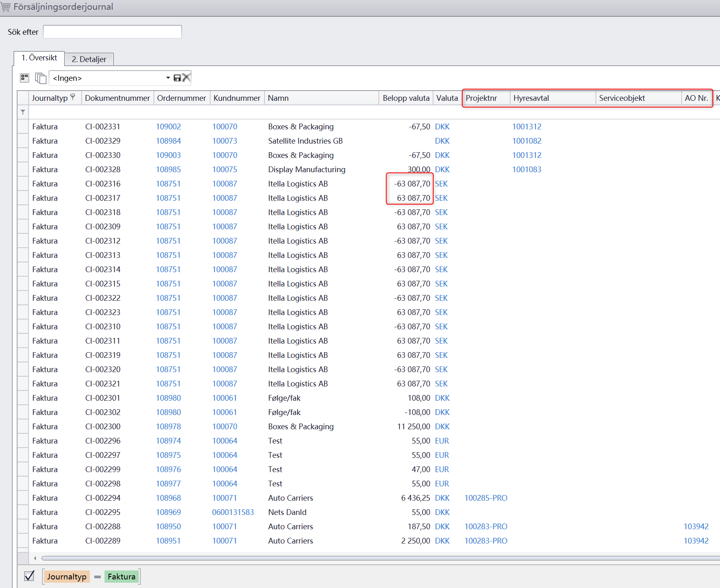Screen dimensions: 720x588
Task: Select the amount 11 250,00
Action: 414,426
